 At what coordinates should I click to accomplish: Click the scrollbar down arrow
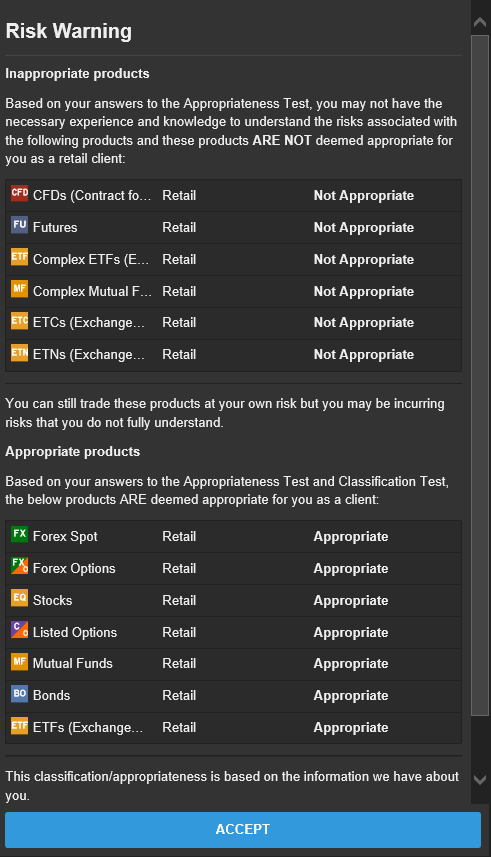(x=480, y=780)
